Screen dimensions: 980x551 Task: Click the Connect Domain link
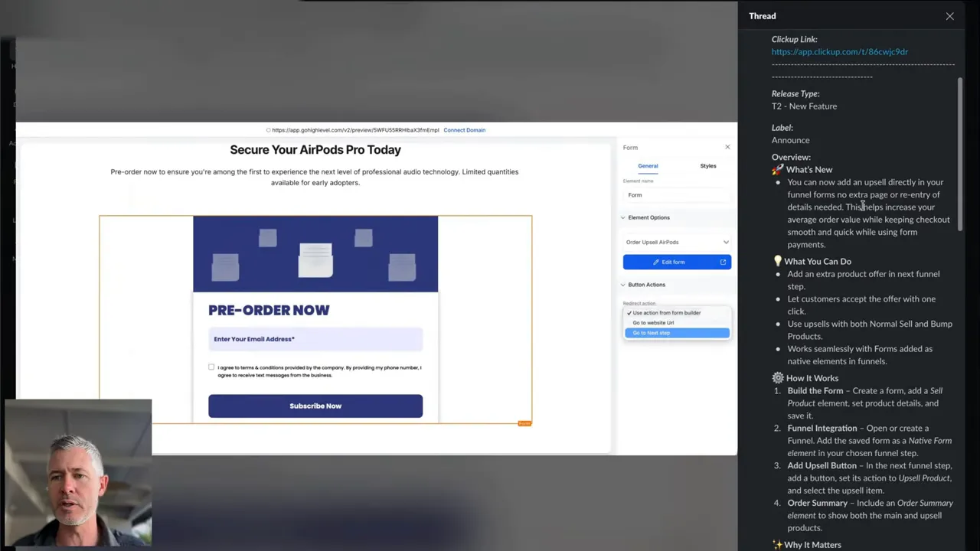tap(464, 130)
